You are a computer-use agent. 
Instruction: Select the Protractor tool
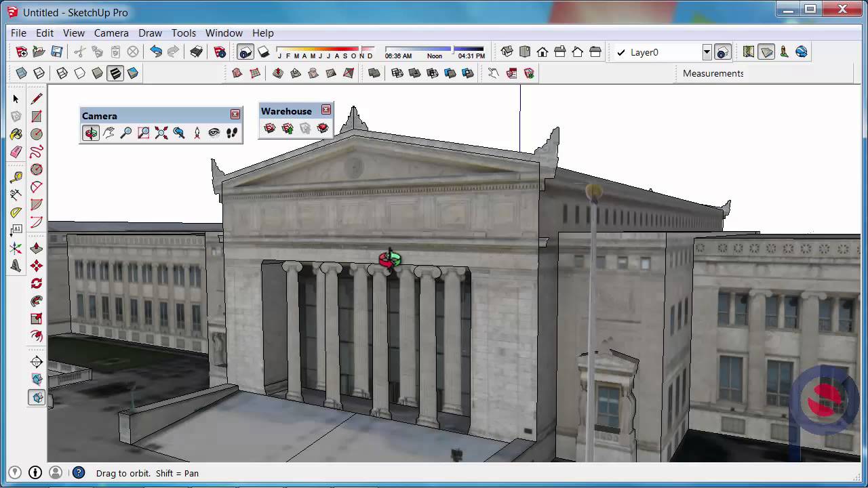coord(16,213)
